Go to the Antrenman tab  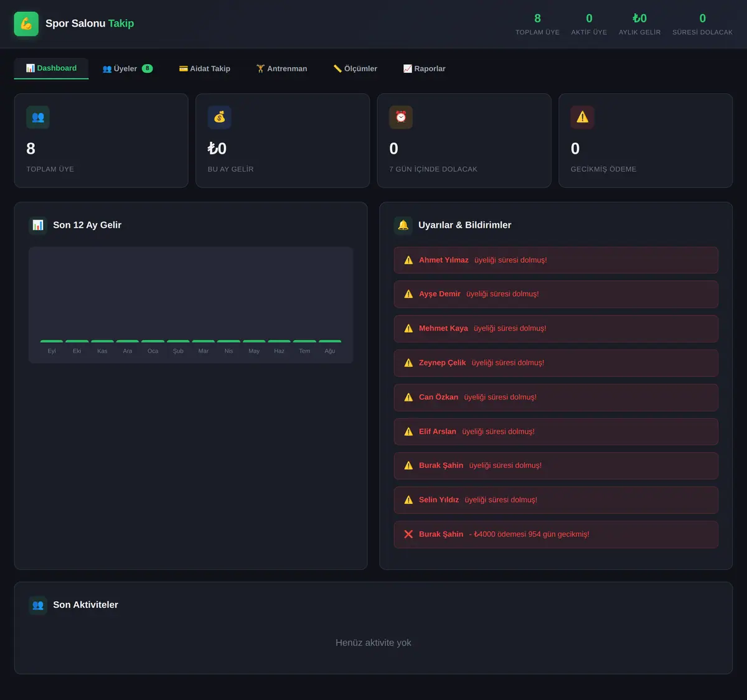point(281,68)
